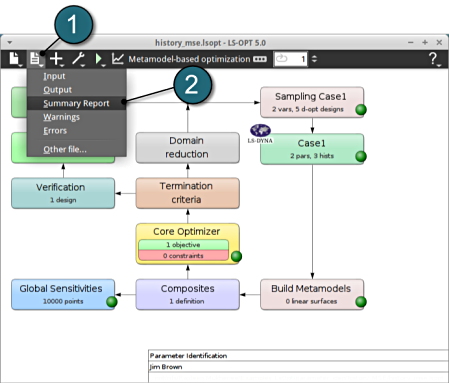449x383 pixels.
Task: Open the Viewer chart icon
Action: pyautogui.click(x=117, y=59)
